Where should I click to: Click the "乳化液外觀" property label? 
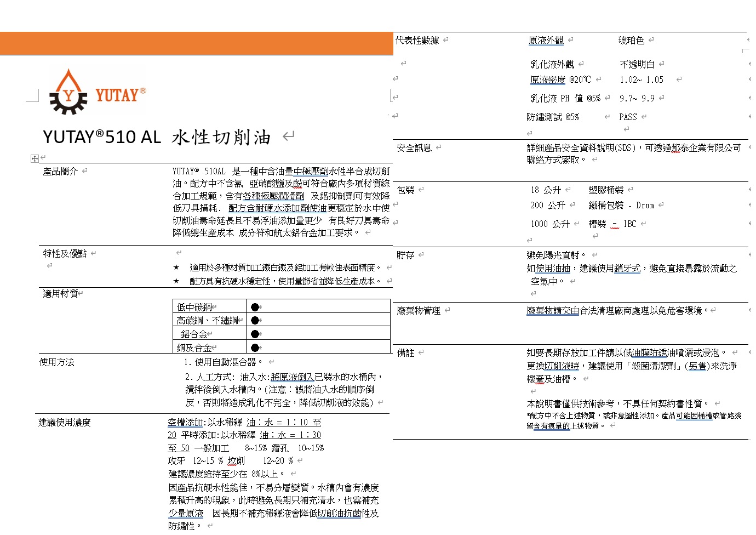[x=552, y=64]
